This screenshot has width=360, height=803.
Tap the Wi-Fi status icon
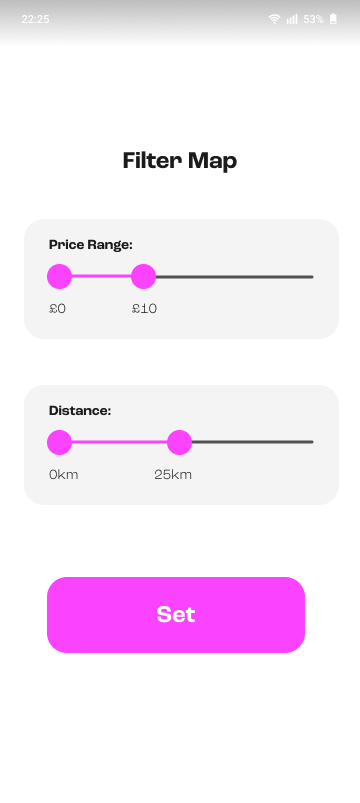(x=274, y=19)
